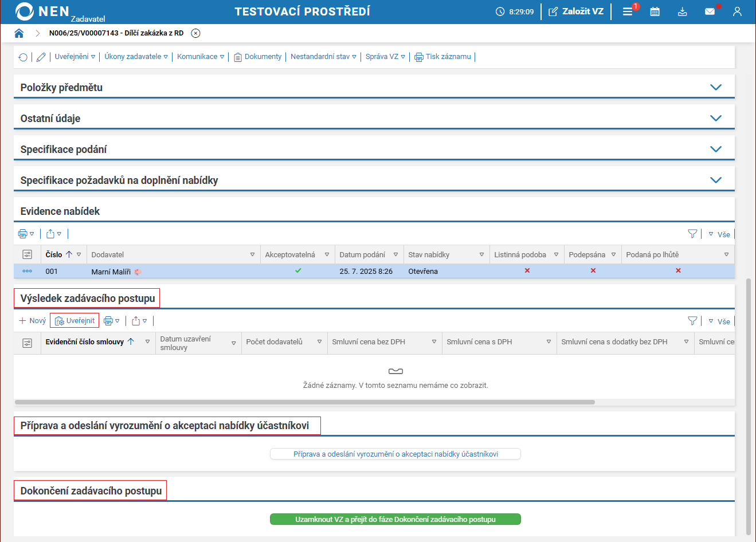Expand the Ostatní údaje section
The height and width of the screenshot is (542, 756).
(x=716, y=119)
